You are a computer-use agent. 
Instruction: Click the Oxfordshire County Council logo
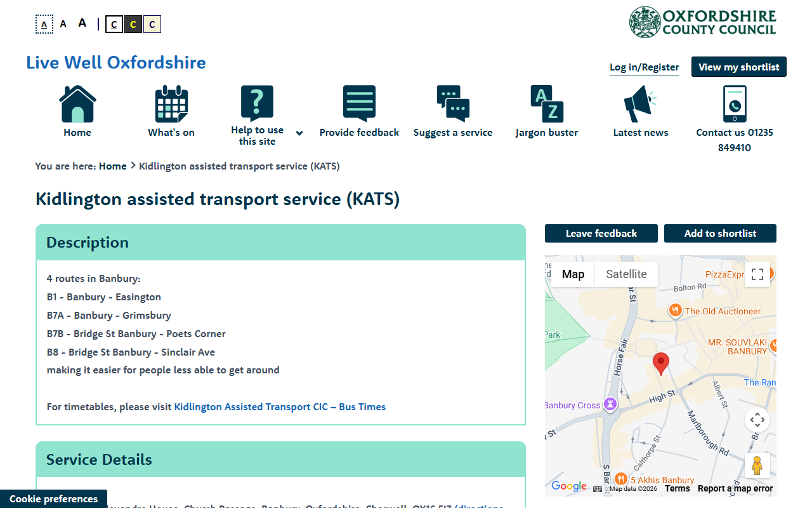coord(703,22)
